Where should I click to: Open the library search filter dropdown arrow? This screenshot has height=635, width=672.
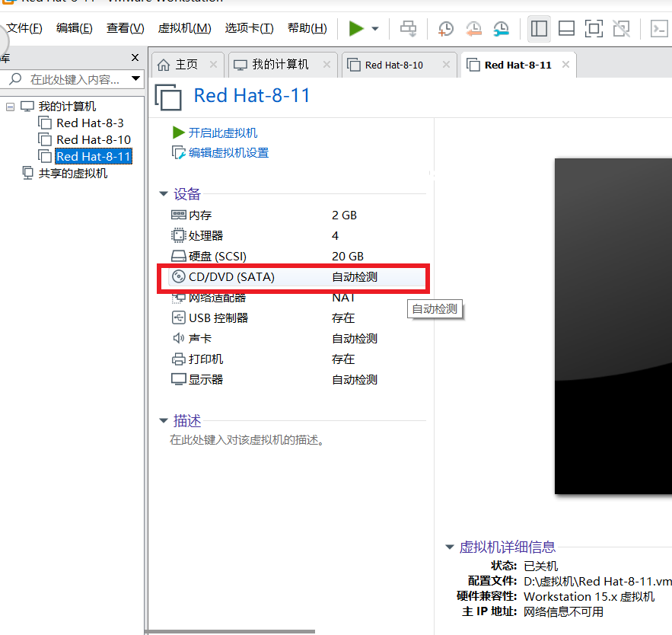coord(136,78)
